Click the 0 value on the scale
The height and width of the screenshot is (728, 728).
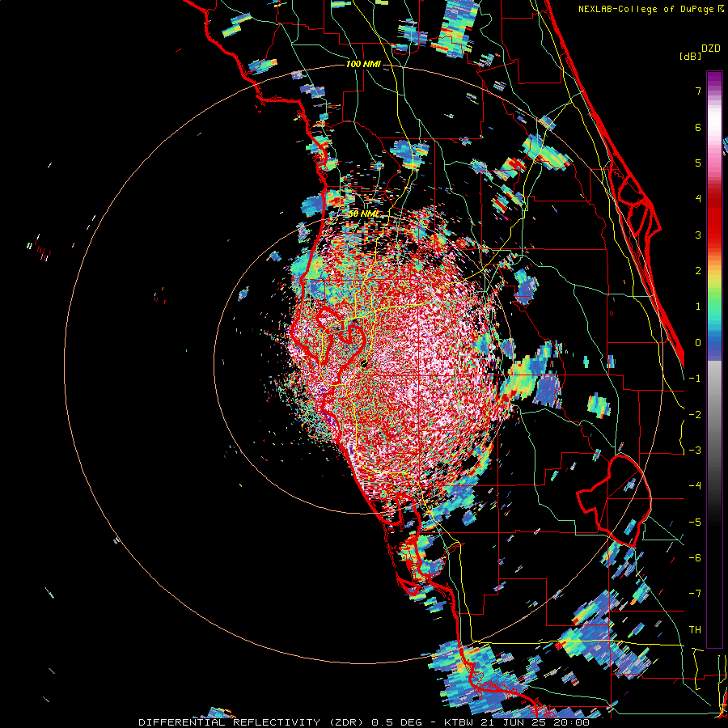coord(698,343)
